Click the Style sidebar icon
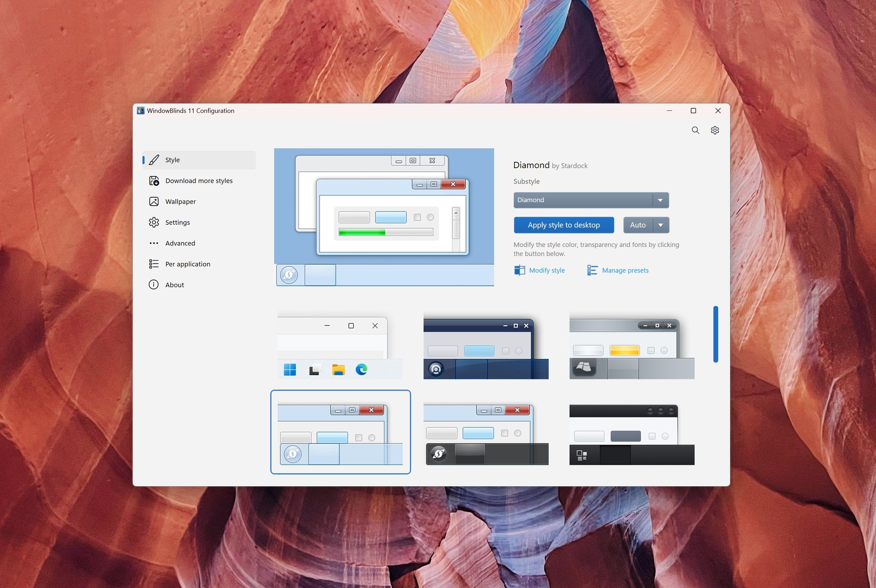 [154, 159]
